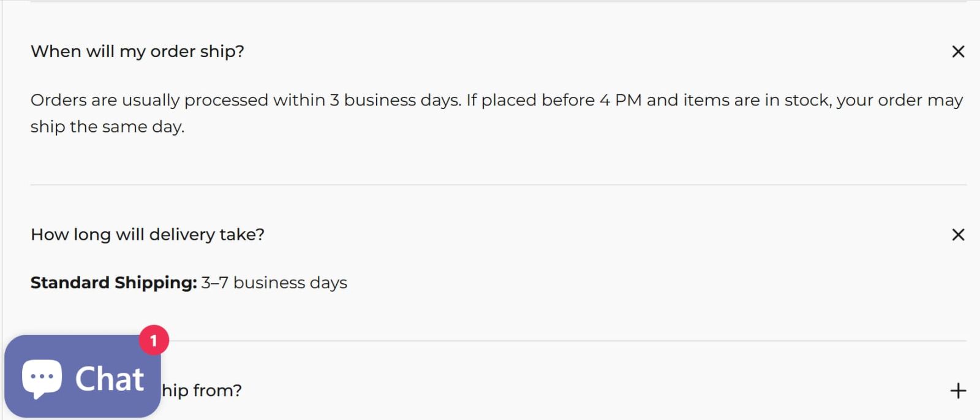
Task: Click the X icon beside 'When will my order ship?'
Action: click(958, 52)
